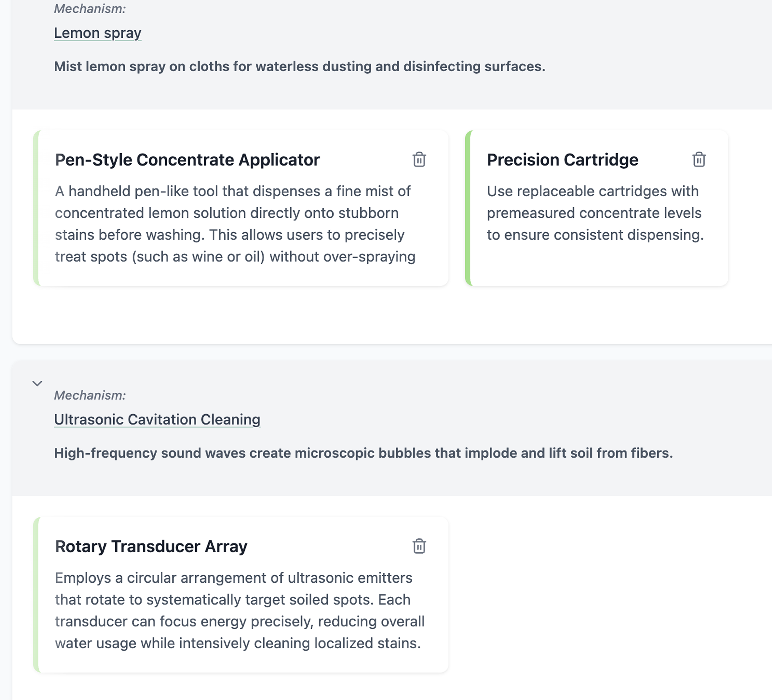The width and height of the screenshot is (772, 700).
Task: Click the Rotary Transducer Array description text
Action: pos(239,610)
